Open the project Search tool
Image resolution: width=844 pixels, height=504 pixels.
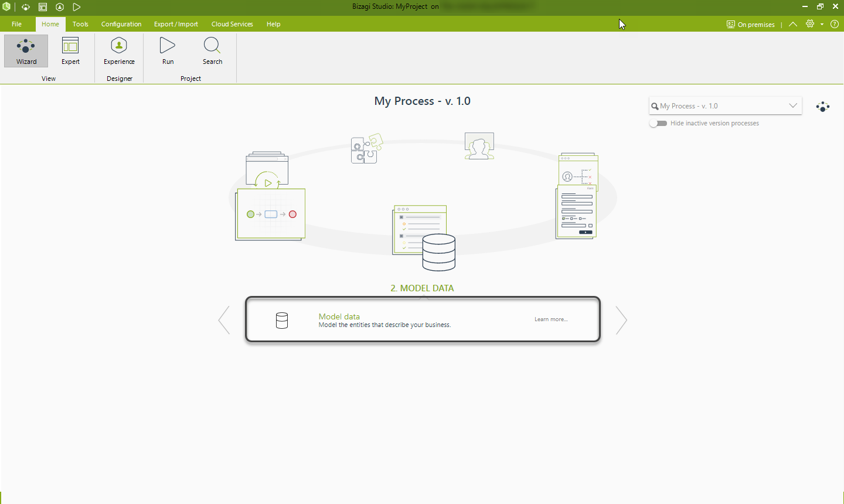click(x=212, y=51)
